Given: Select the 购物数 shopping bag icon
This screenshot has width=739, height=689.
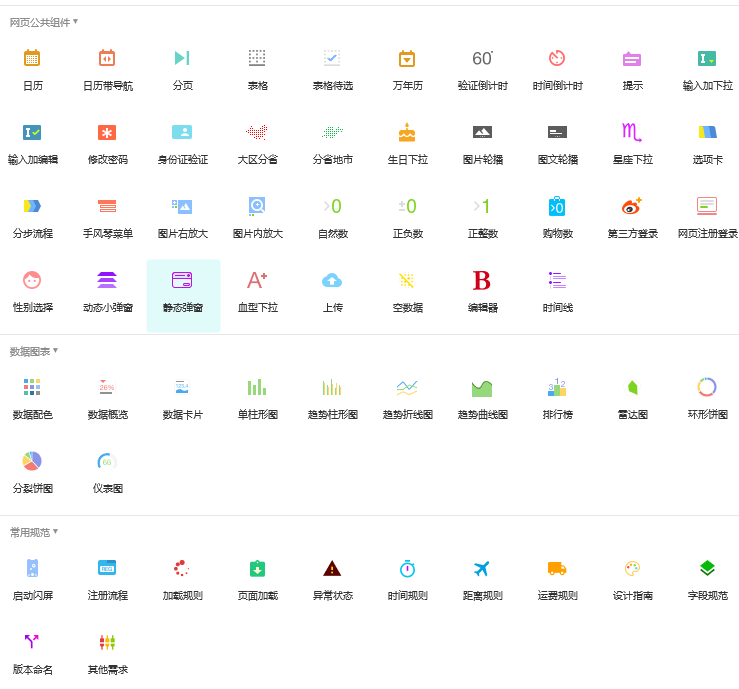Looking at the screenshot, I should tap(557, 206).
